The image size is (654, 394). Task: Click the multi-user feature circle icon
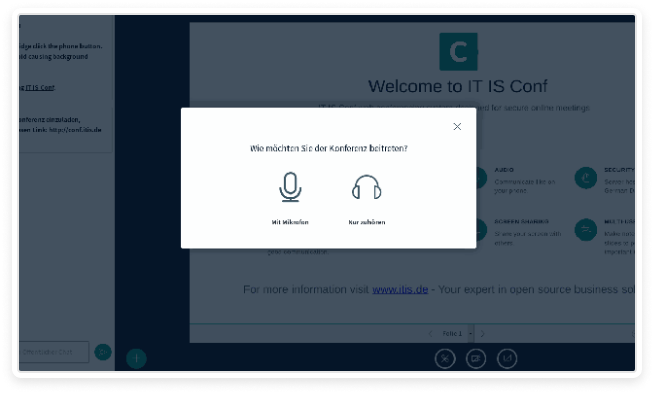pos(586,230)
